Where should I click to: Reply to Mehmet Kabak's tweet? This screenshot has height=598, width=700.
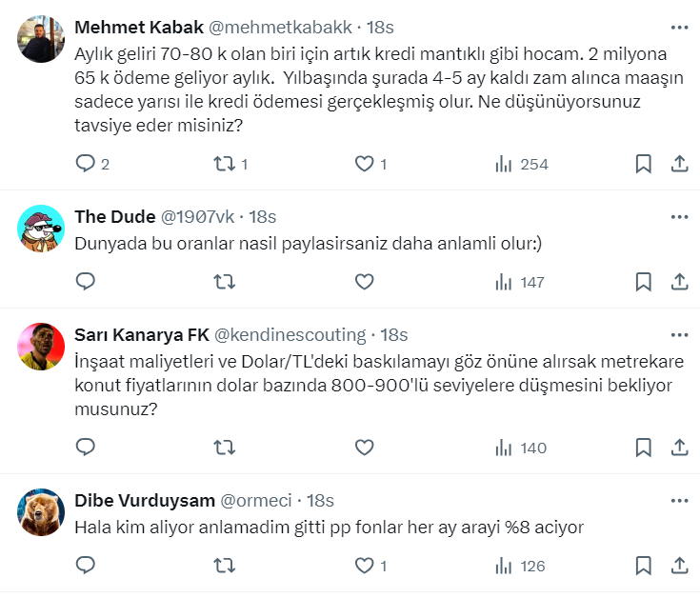click(x=86, y=164)
